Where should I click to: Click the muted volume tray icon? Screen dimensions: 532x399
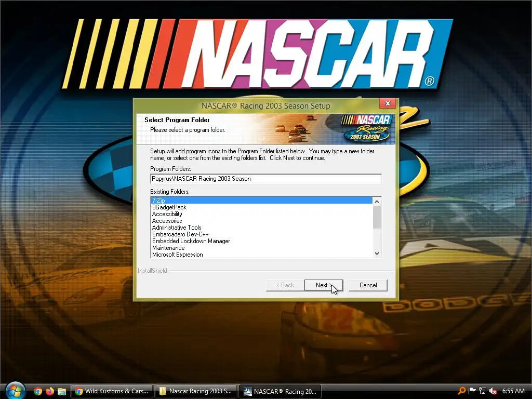tap(493, 391)
